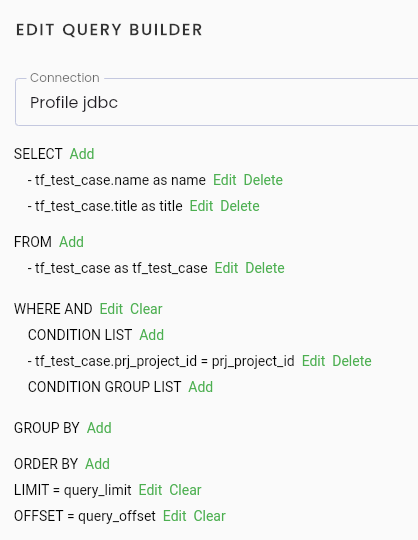Delete the tf_test_case FROM entry
The height and width of the screenshot is (540, 418).
coord(265,268)
